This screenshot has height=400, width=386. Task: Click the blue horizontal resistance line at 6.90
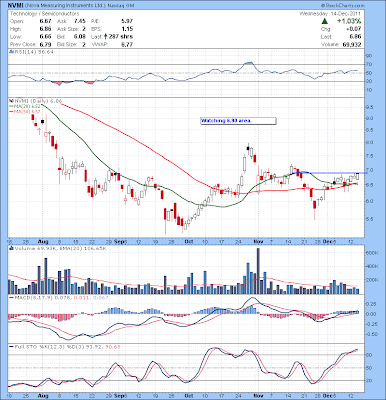[330, 173]
